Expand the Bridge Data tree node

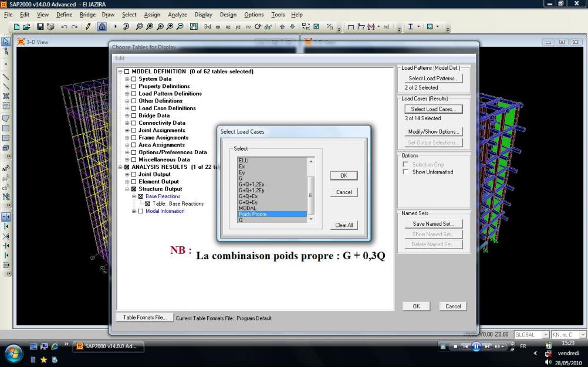(x=127, y=115)
